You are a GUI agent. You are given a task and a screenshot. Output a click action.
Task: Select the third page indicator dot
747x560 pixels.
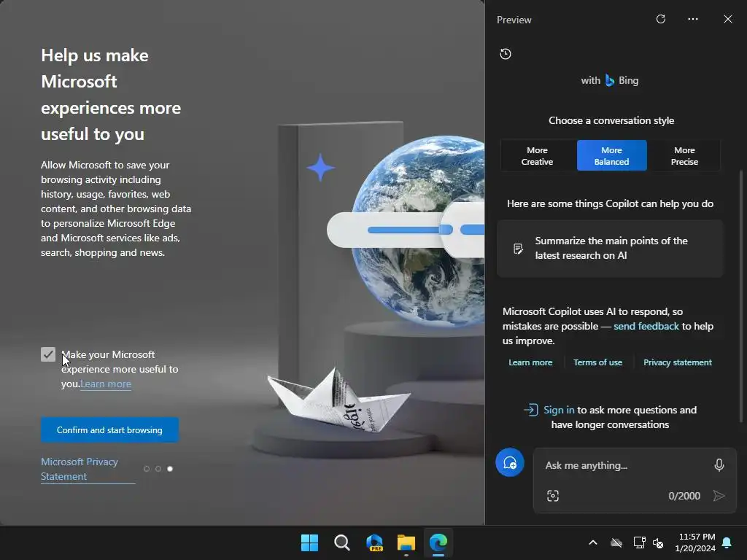[x=170, y=469]
